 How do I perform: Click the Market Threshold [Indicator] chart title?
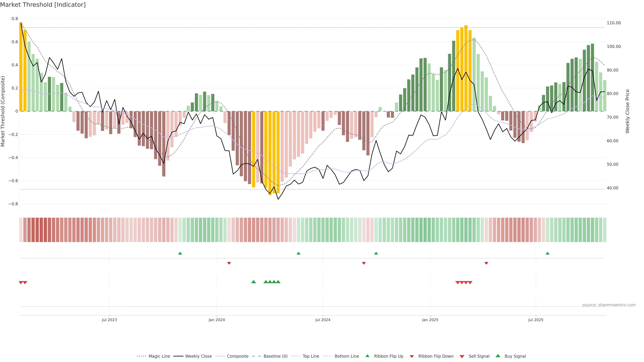tap(43, 5)
